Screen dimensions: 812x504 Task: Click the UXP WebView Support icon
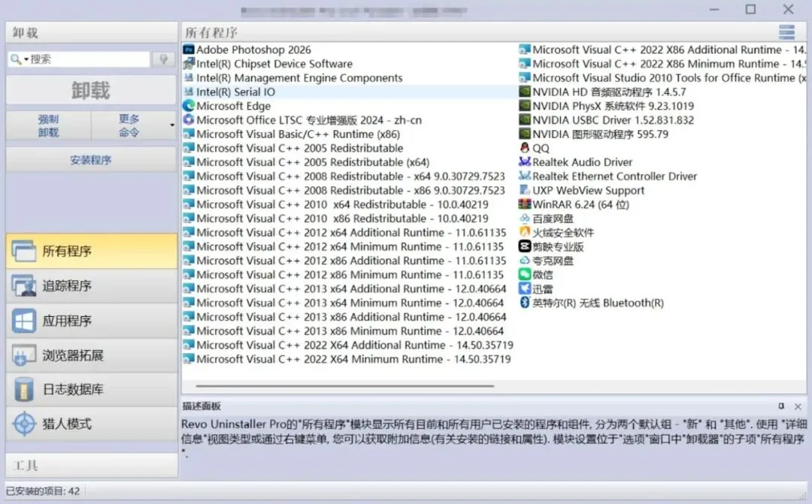(x=525, y=190)
